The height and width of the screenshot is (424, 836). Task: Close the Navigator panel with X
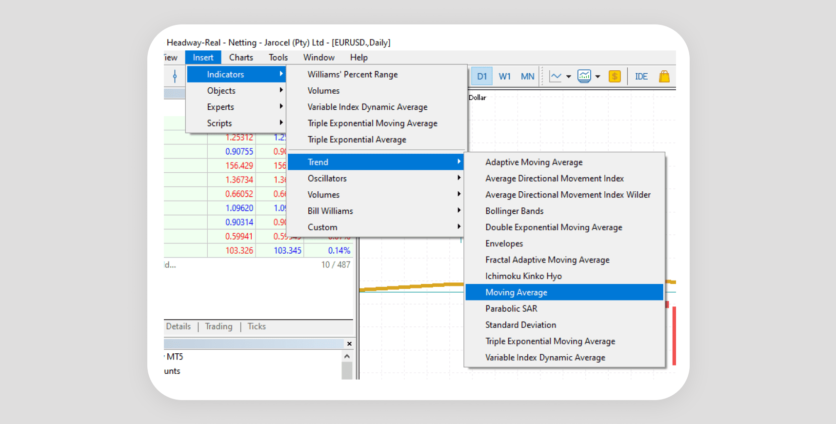[x=348, y=343]
